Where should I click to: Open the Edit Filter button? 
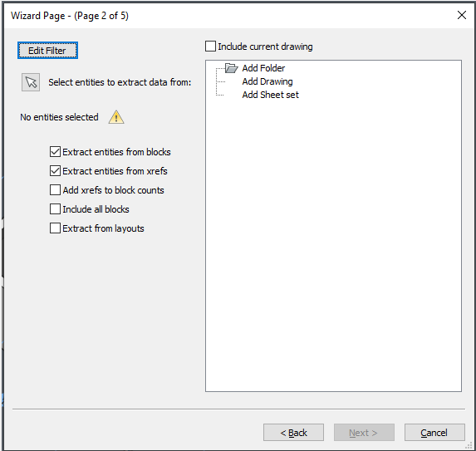coord(47,51)
